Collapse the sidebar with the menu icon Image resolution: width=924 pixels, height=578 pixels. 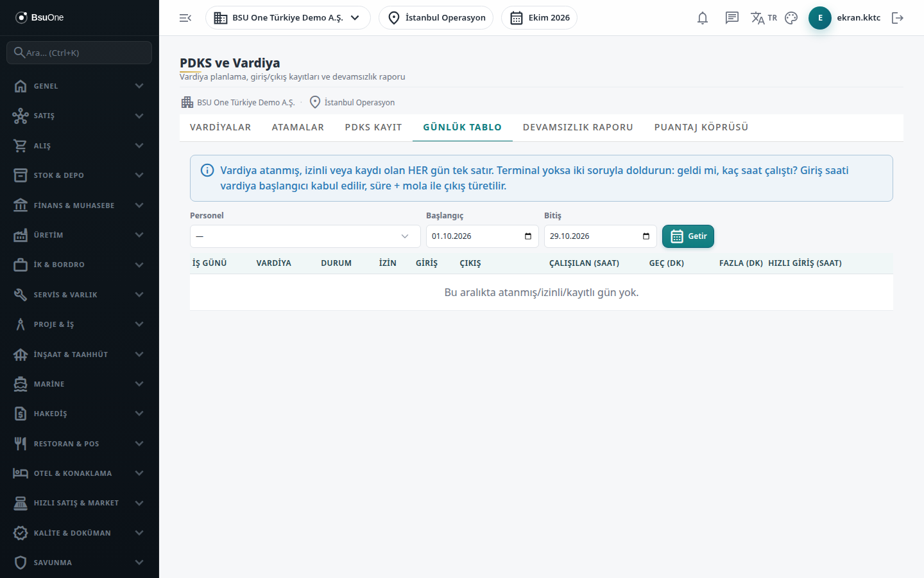pos(185,18)
